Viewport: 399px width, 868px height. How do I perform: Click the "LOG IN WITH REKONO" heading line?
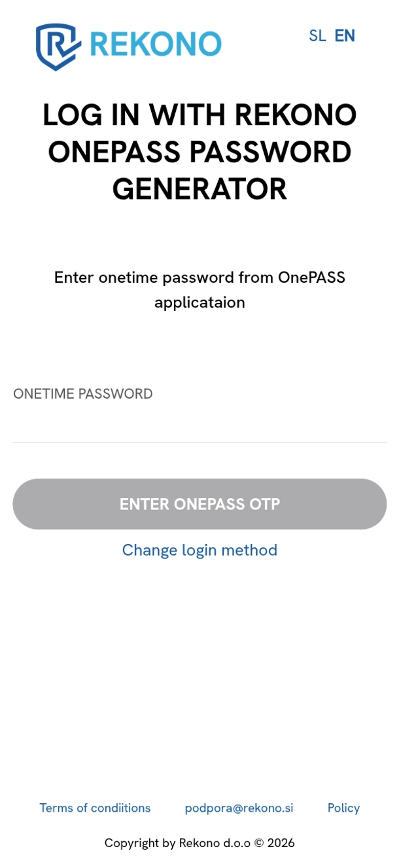[x=199, y=116]
